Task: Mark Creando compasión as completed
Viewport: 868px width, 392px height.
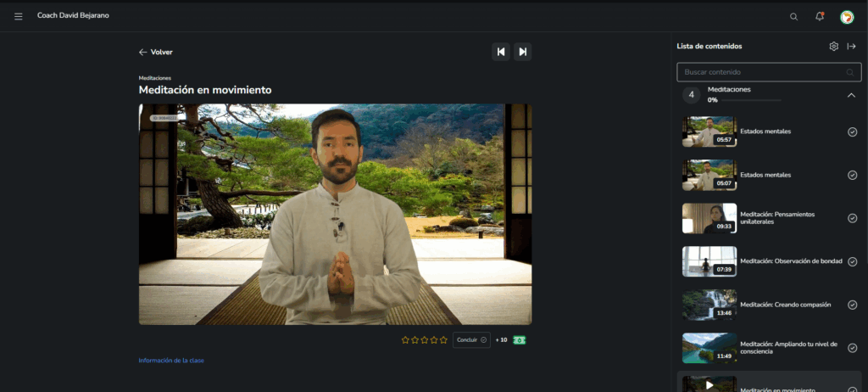Action: (x=853, y=305)
